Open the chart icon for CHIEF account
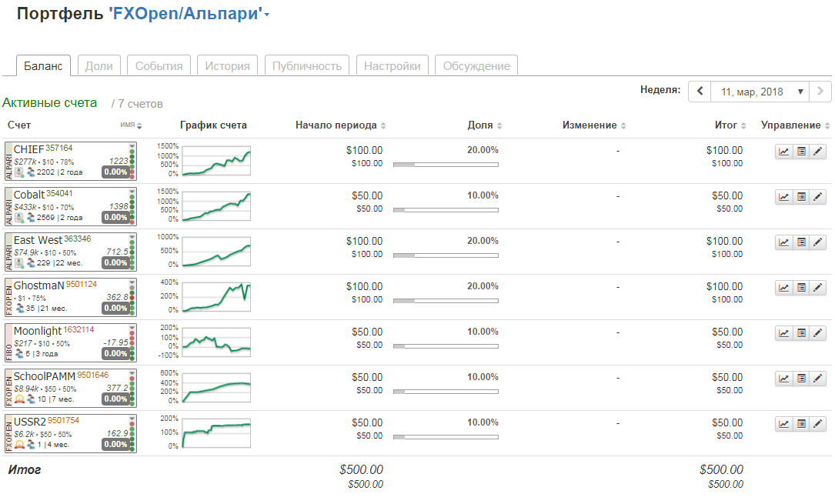 [x=783, y=152]
